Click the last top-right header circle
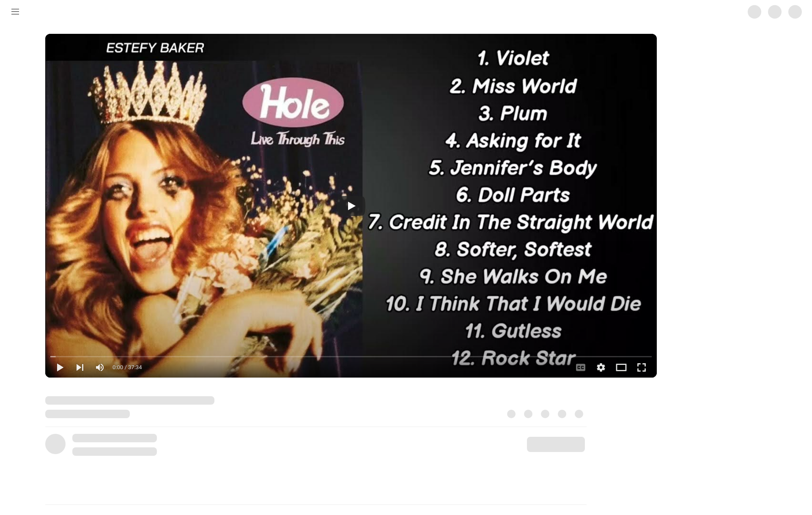812x515 pixels. (795, 12)
